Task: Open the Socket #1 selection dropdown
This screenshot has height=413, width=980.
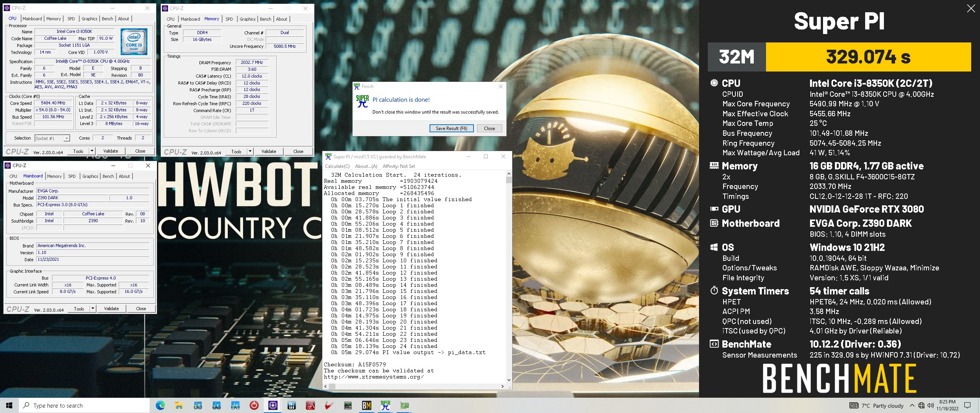Action: 52,138
